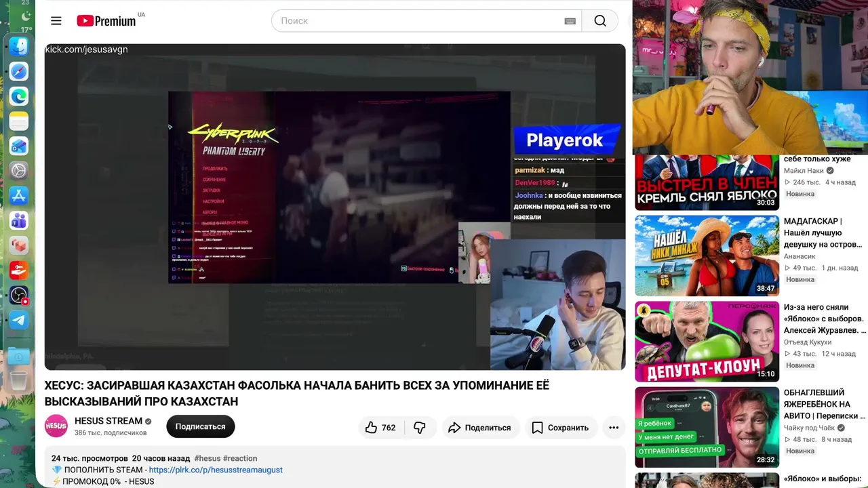Viewport: 868px width, 488px height.
Task: Open the HESUS STREAM channel name
Action: [108, 421]
